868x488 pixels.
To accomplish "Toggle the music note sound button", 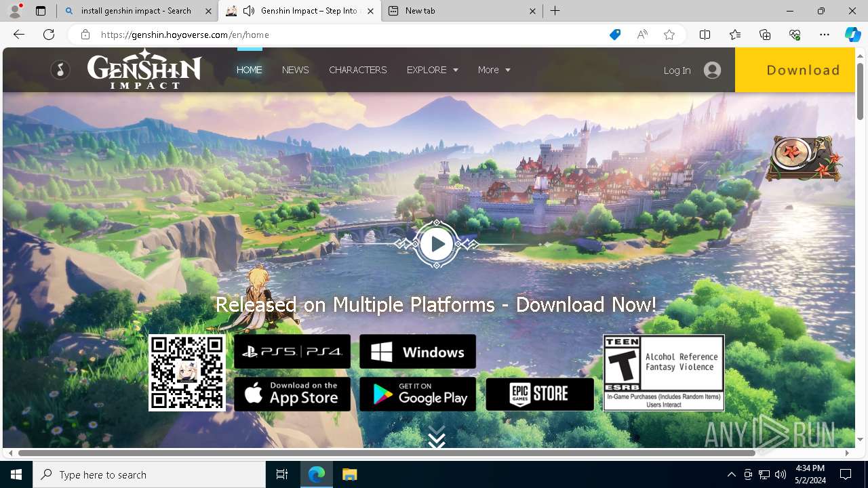I will [x=60, y=70].
